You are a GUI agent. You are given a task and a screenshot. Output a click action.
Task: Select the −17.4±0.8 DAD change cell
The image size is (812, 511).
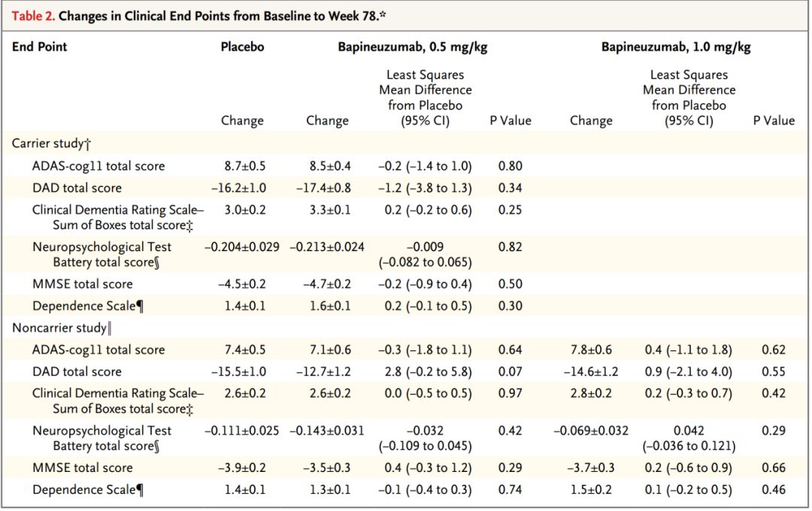(x=327, y=188)
